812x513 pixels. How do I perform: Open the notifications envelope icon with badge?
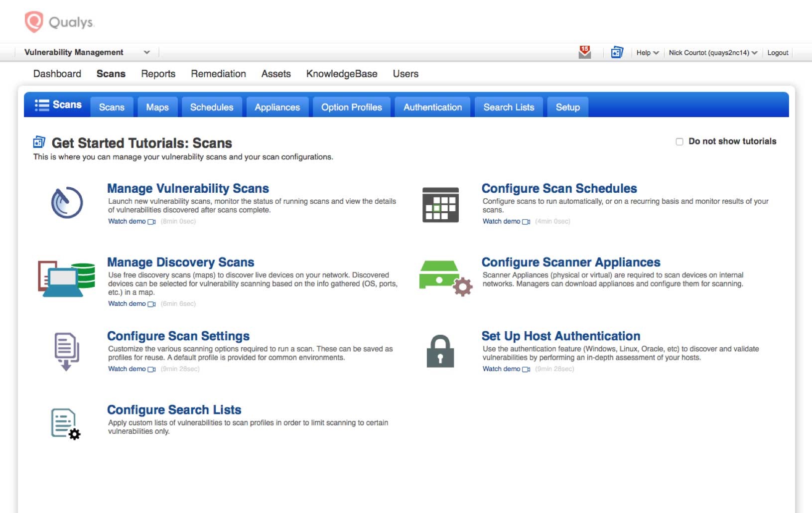[585, 52]
